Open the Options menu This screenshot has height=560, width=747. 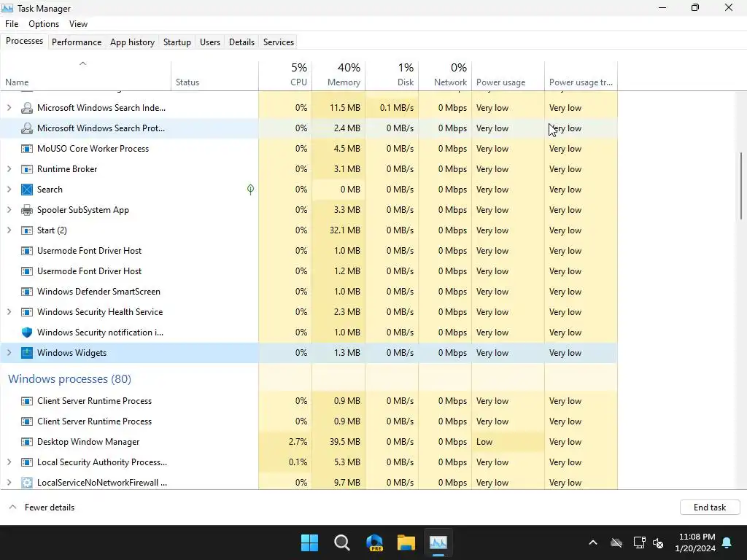click(x=44, y=24)
